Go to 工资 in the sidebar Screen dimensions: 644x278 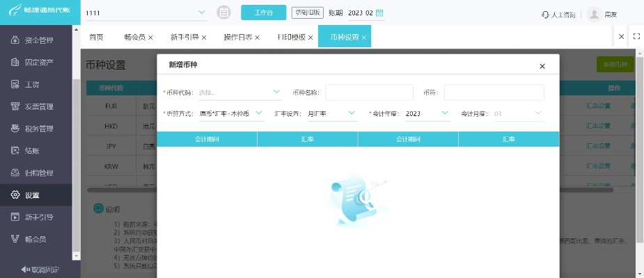tap(31, 85)
